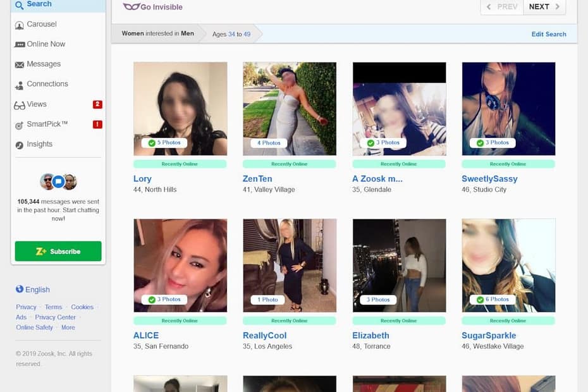588x392 pixels.
Task: Open Insights icon in sidebar
Action: (x=20, y=145)
